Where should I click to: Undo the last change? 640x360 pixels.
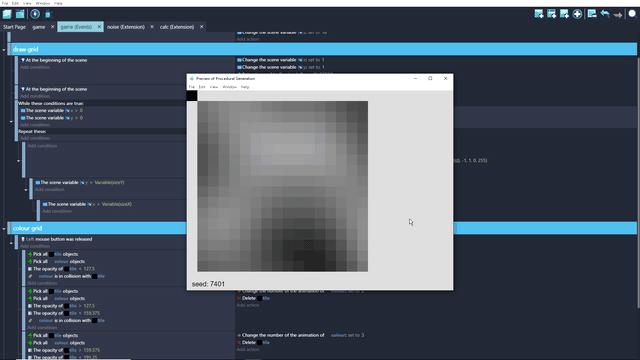pyautogui.click(x=605, y=14)
